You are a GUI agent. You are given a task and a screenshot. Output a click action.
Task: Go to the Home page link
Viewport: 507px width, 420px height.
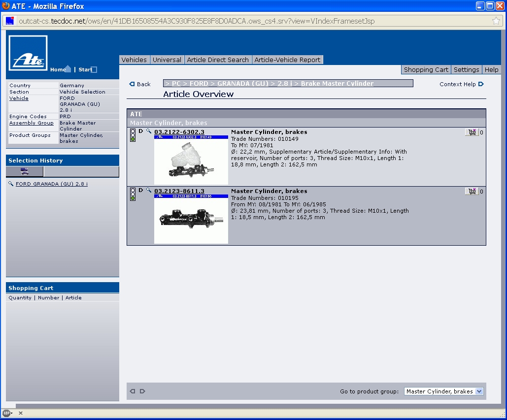coord(61,69)
